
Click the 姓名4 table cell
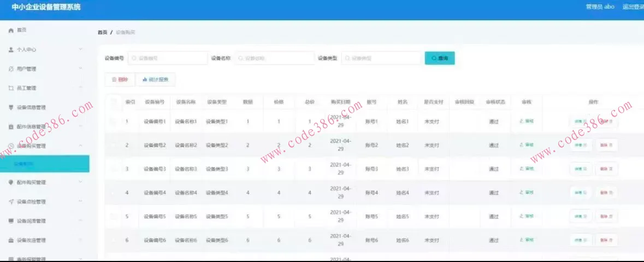(x=403, y=193)
